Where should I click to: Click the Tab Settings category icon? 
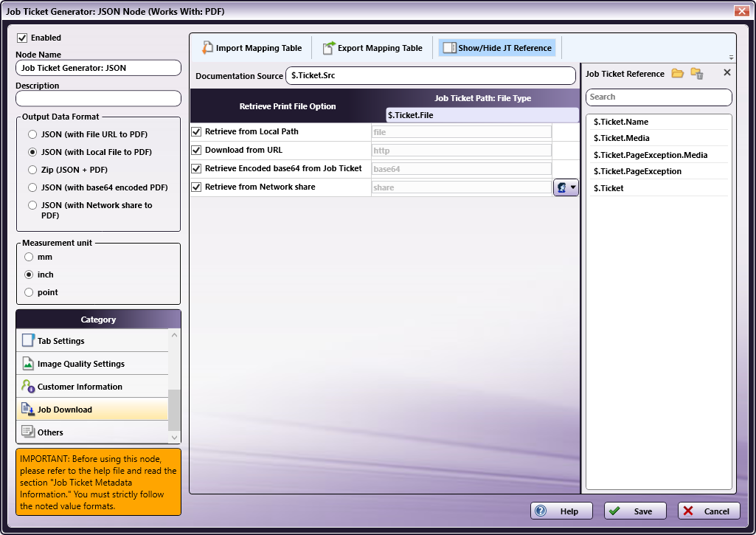28,341
